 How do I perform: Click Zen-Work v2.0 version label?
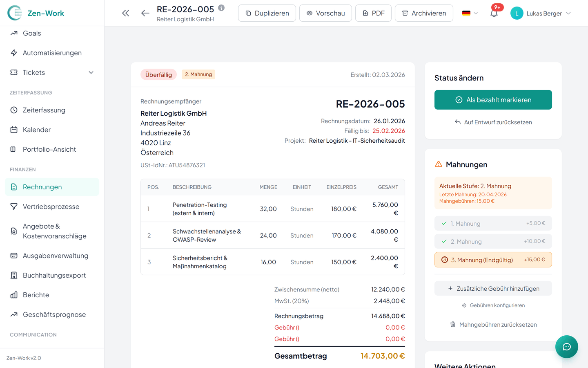point(24,358)
